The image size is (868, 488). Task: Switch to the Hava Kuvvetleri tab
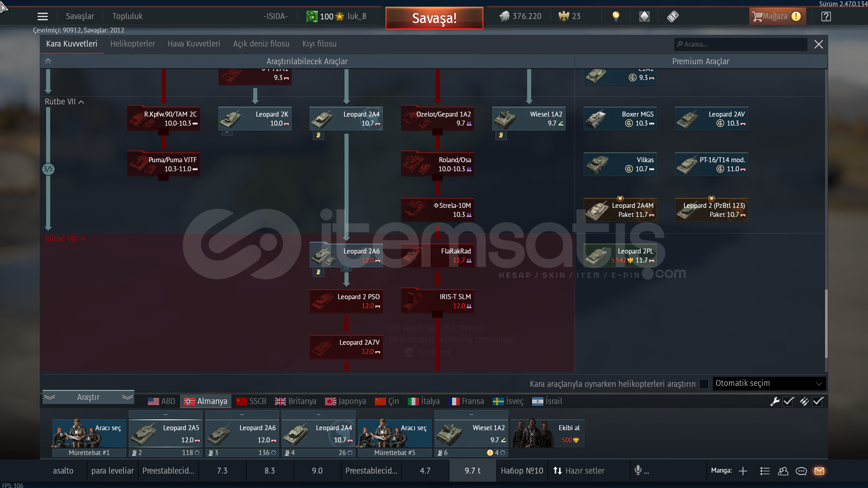point(194,44)
